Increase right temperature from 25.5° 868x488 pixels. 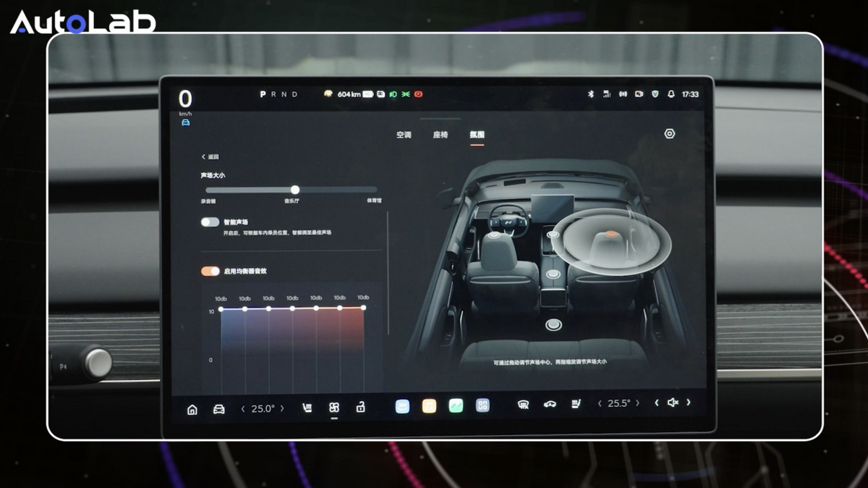(x=638, y=403)
